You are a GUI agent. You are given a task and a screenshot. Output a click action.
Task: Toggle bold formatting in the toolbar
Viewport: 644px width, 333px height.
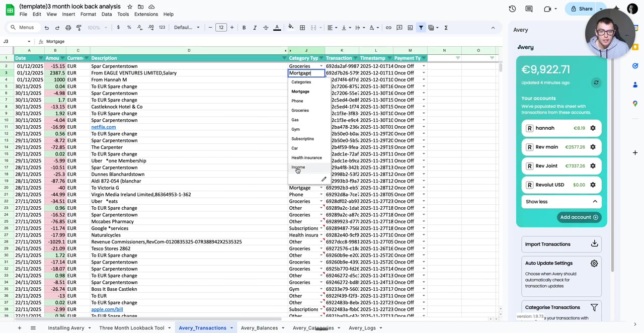244,27
